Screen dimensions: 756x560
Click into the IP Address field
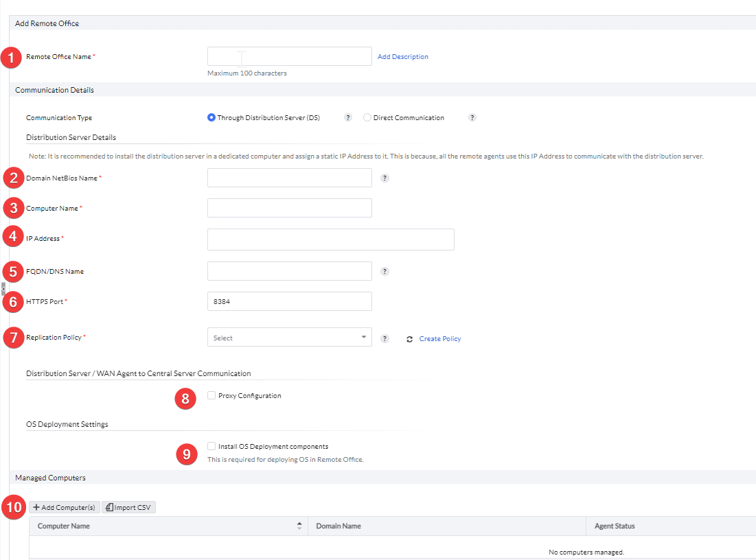point(330,240)
